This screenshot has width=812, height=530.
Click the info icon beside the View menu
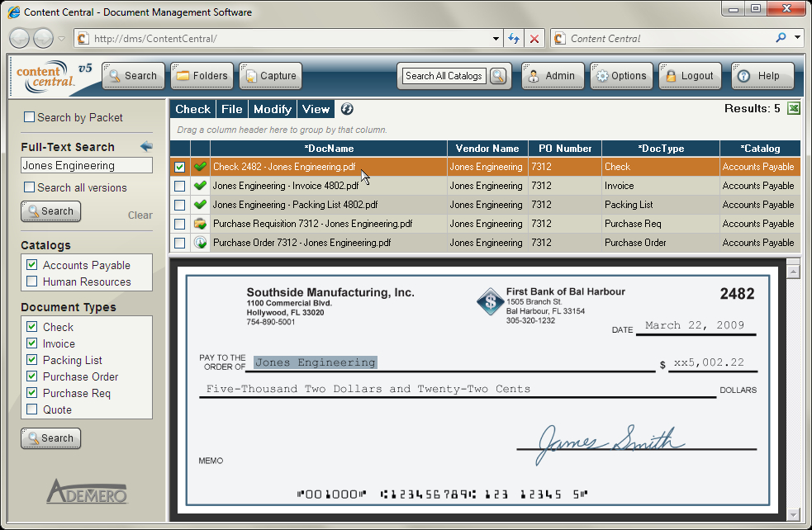[x=347, y=109]
